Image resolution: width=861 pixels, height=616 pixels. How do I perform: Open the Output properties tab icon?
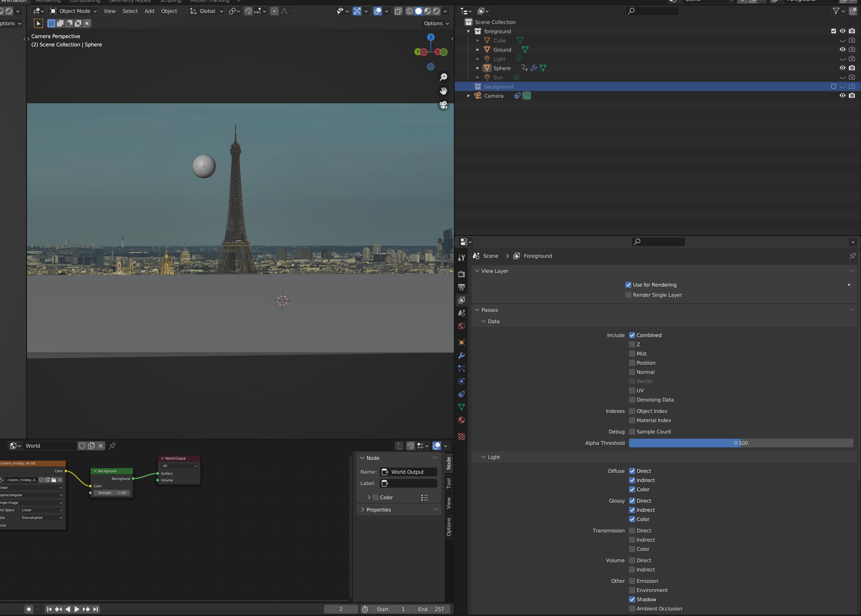pos(461,287)
